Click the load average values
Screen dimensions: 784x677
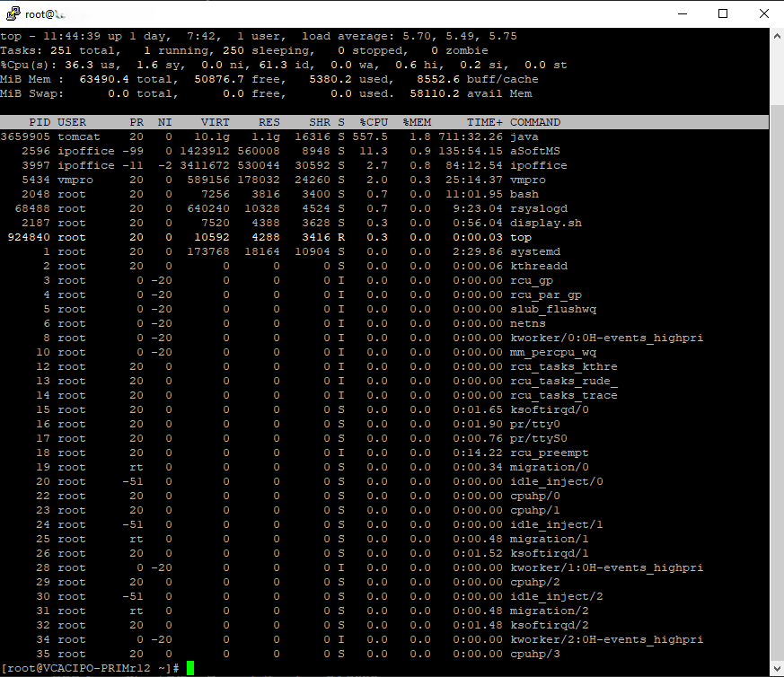click(460, 37)
